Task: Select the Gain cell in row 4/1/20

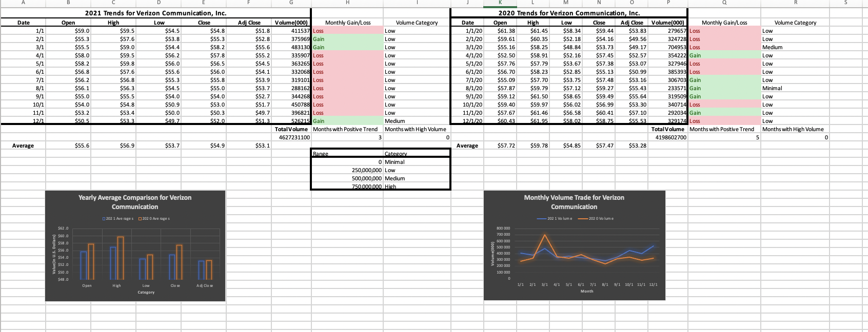Action: tap(724, 55)
